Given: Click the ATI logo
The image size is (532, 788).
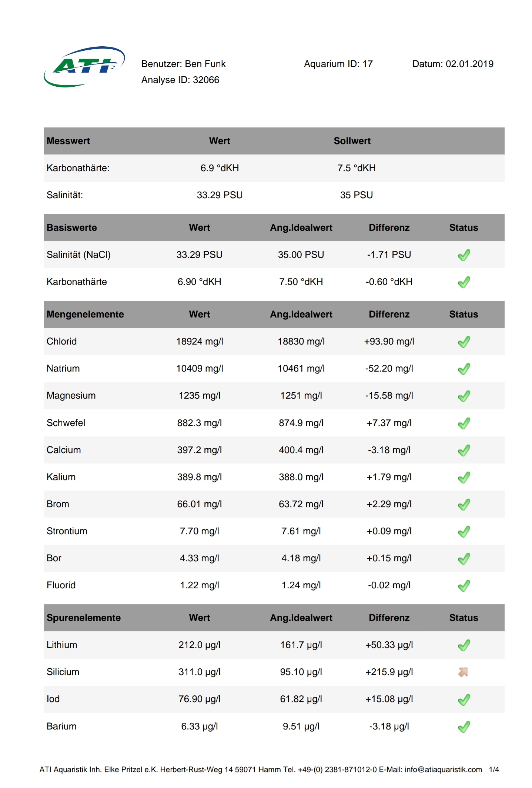Looking at the screenshot, I should click(x=84, y=67).
